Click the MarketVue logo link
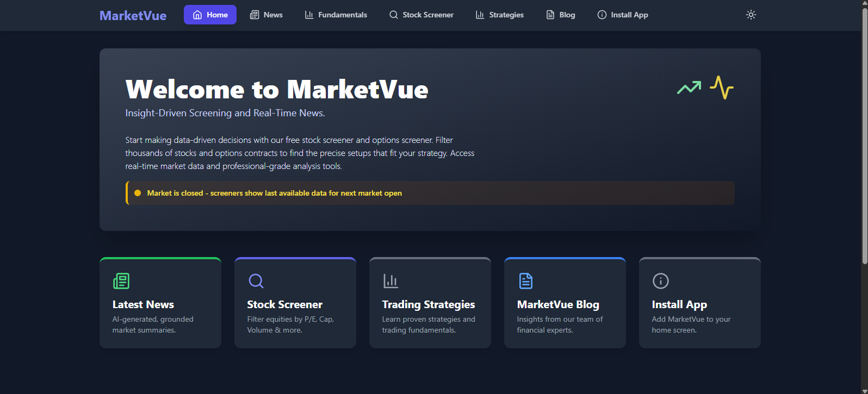 coord(133,16)
